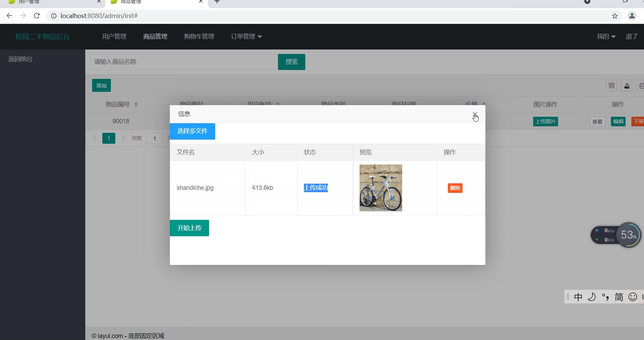Open 商品管理 in the top navigation
The width and height of the screenshot is (644, 340).
155,37
